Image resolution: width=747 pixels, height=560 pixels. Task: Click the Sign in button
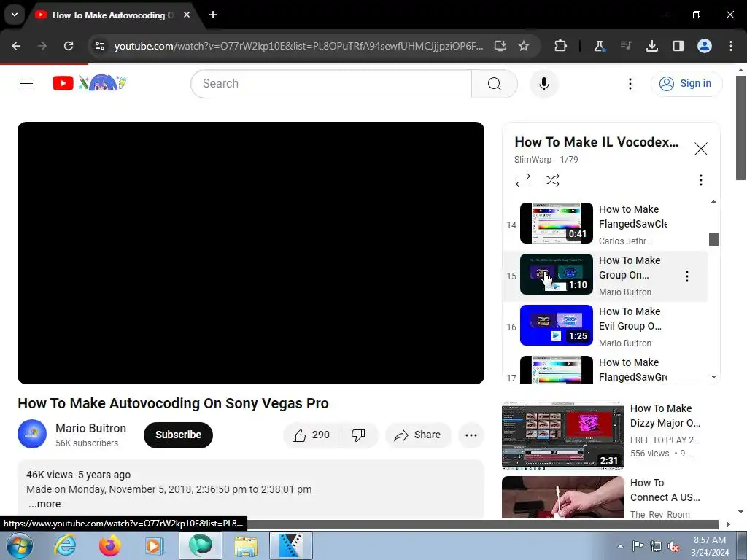click(686, 84)
